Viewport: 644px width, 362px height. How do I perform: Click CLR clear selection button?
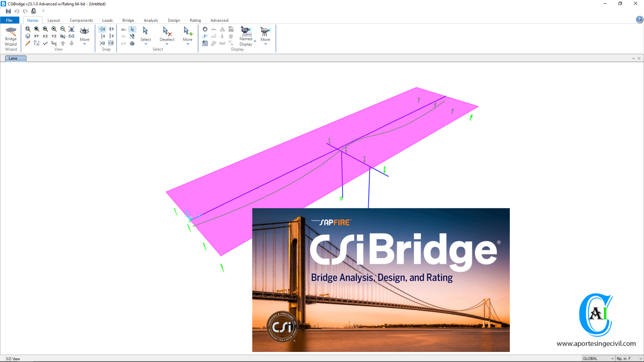pyautogui.click(x=123, y=44)
